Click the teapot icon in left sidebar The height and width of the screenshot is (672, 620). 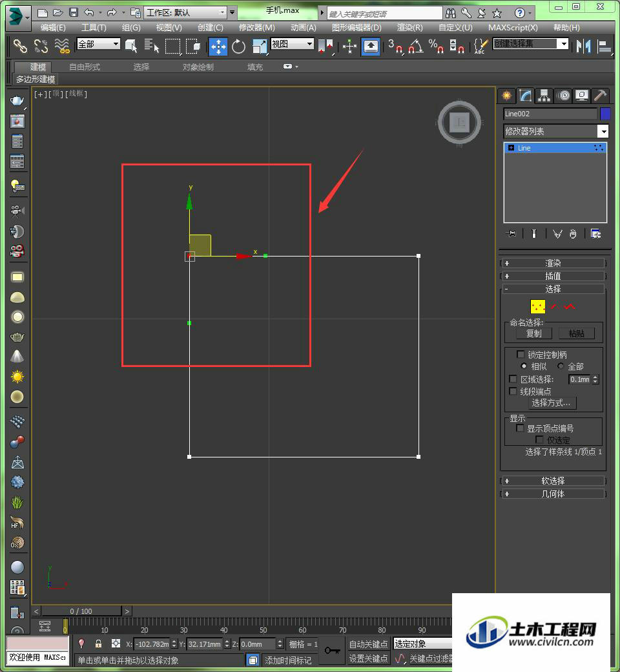click(x=17, y=101)
